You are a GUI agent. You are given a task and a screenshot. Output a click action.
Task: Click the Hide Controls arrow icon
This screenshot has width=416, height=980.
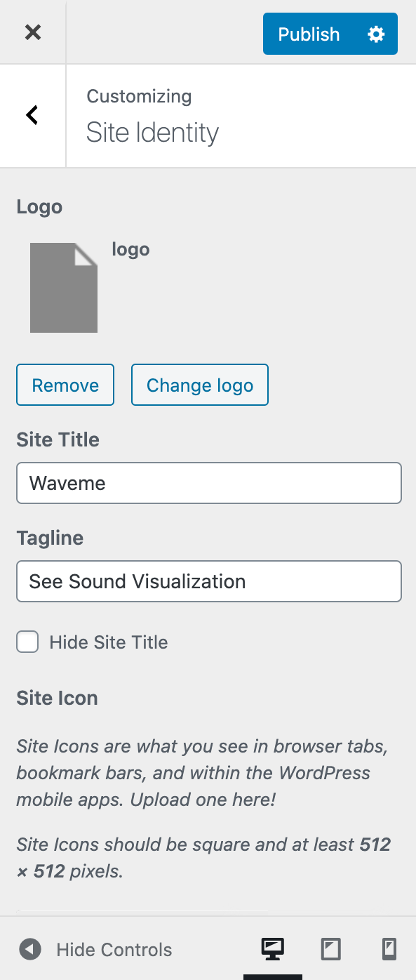click(29, 949)
